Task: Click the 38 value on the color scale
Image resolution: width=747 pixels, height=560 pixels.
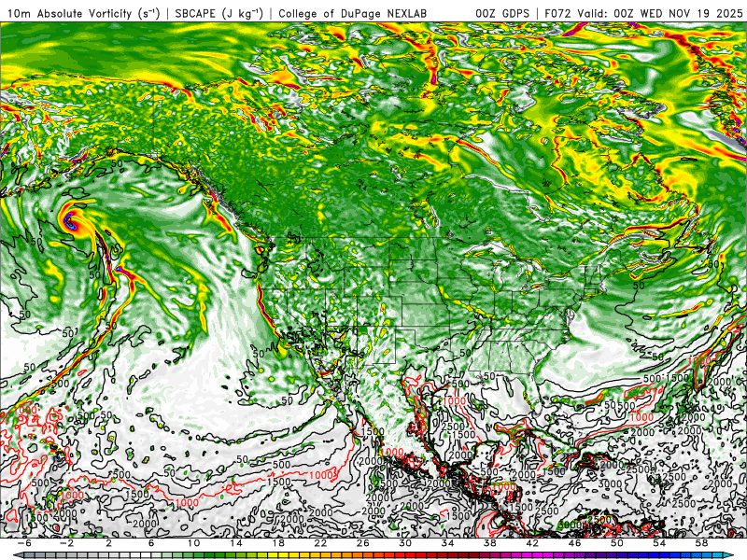Action: [x=490, y=543]
